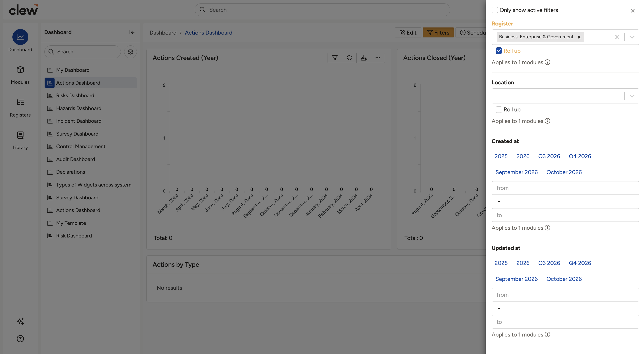Focus the top global Search bar
Image resolution: width=644 pixels, height=354 pixels.
pos(322,10)
